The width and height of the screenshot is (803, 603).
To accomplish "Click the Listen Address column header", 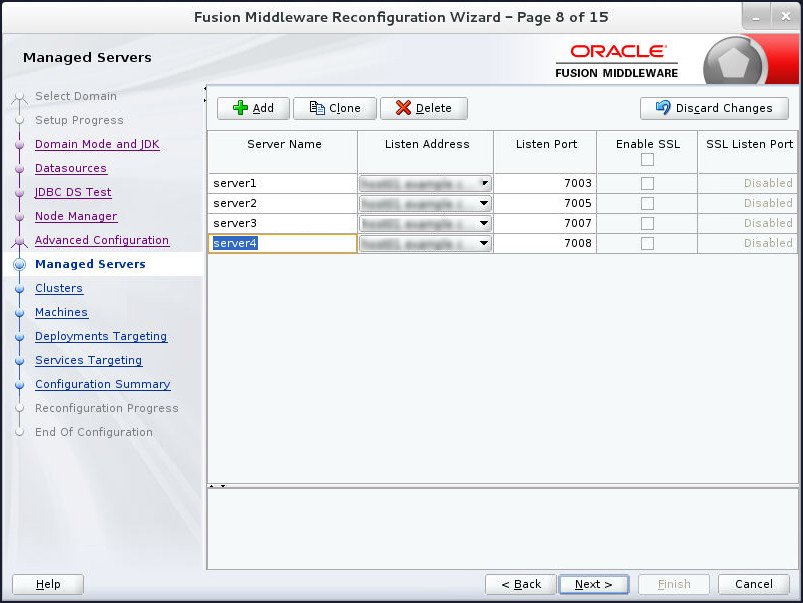I will point(426,152).
